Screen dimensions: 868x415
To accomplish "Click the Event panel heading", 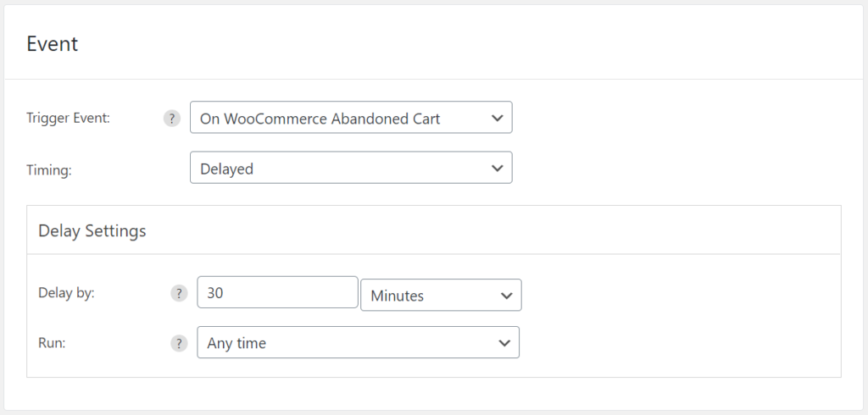I will pos(53,44).
